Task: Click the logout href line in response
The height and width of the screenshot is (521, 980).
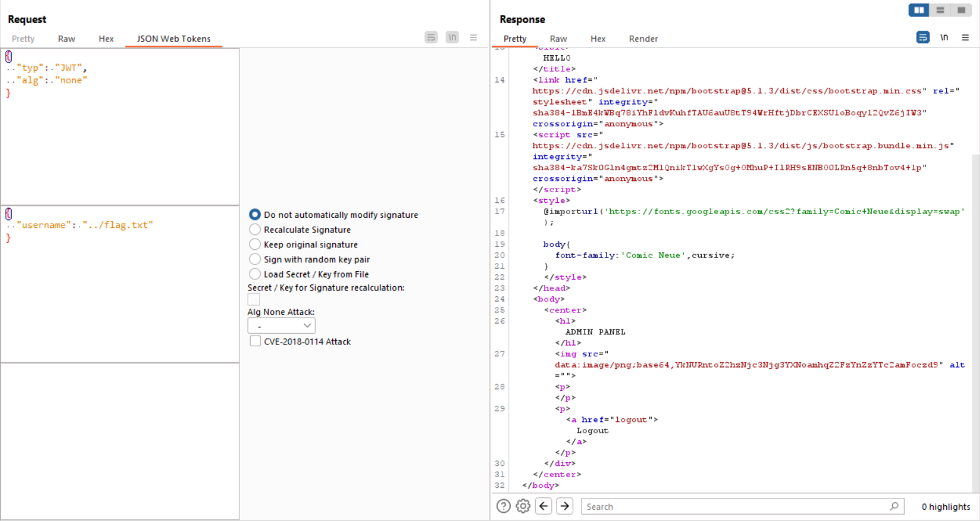Action: pos(612,420)
